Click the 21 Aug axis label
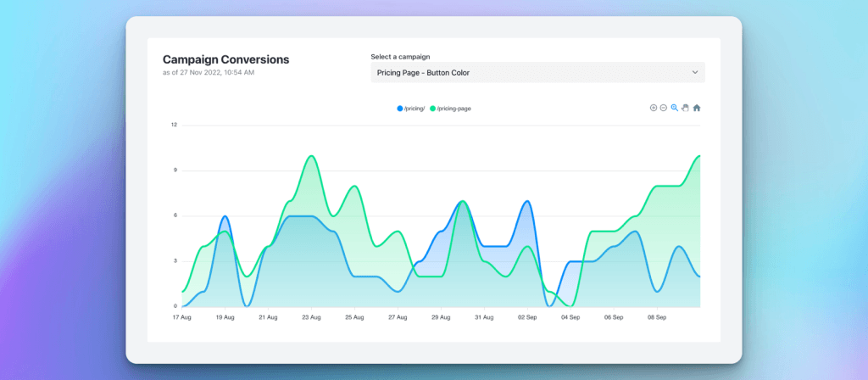868x380 pixels. (268, 318)
